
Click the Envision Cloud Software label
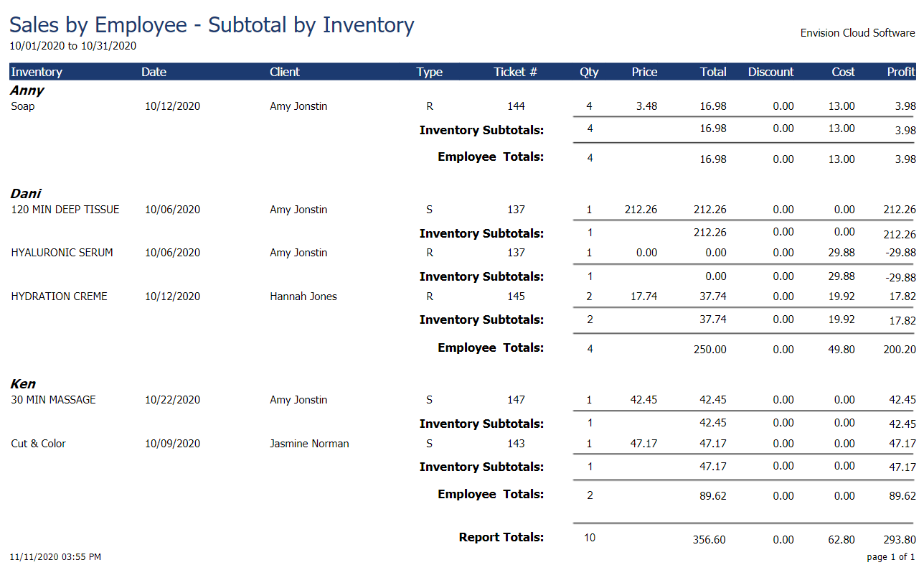coord(857,33)
